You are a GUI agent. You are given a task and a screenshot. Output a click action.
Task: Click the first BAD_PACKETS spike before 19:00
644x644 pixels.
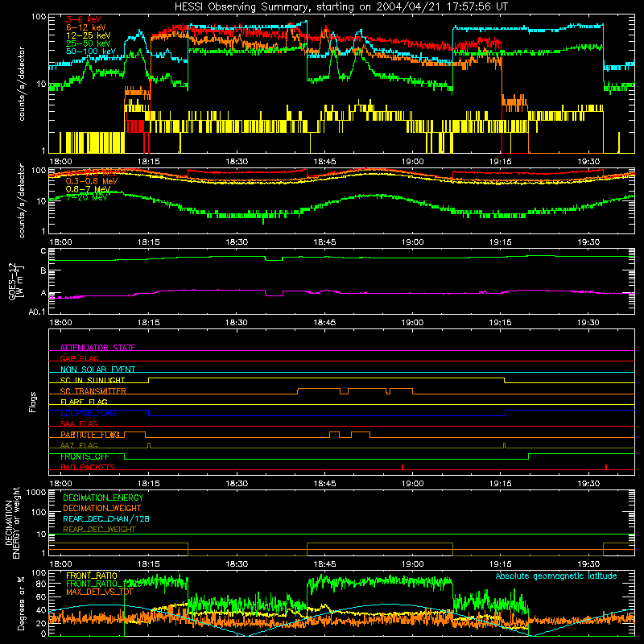click(x=402, y=467)
